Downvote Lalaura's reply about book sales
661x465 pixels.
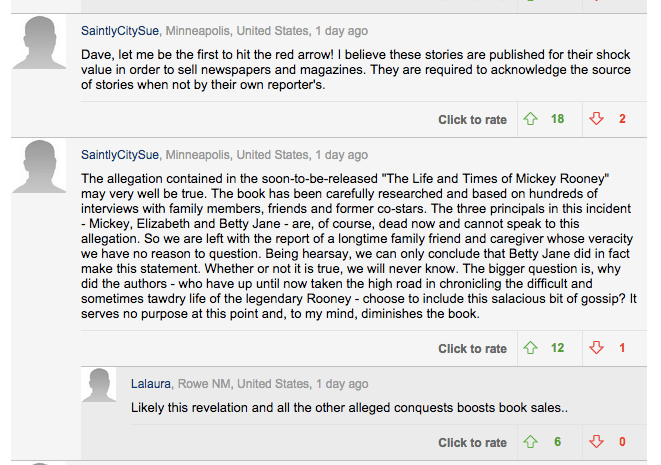[597, 442]
